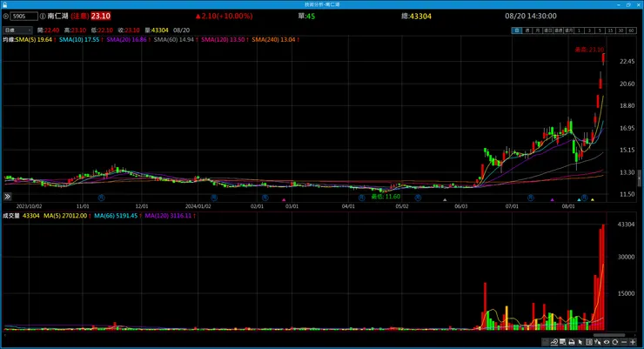Viewport: 644px width, 349px height.
Task: Click the 08/20 14:30:00 timestamp
Action: (531, 16)
